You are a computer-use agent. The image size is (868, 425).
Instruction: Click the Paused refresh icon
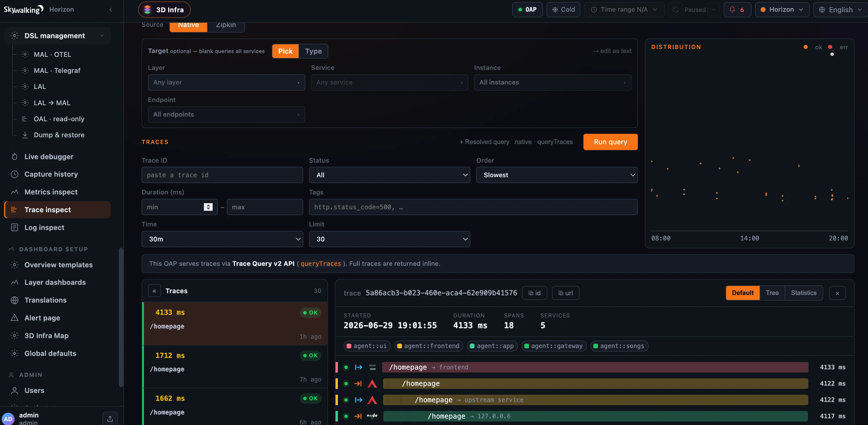(x=675, y=9)
